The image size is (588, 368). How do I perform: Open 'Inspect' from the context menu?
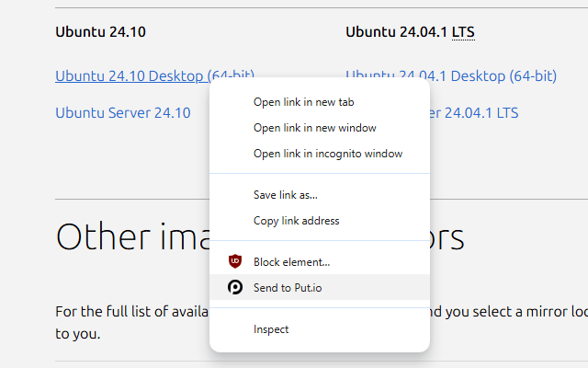tap(271, 329)
